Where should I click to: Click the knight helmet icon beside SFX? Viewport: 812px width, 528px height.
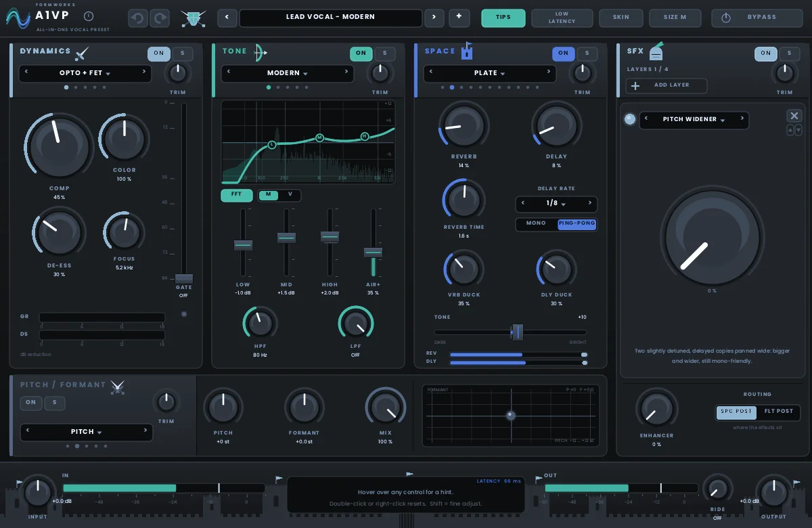[656, 51]
